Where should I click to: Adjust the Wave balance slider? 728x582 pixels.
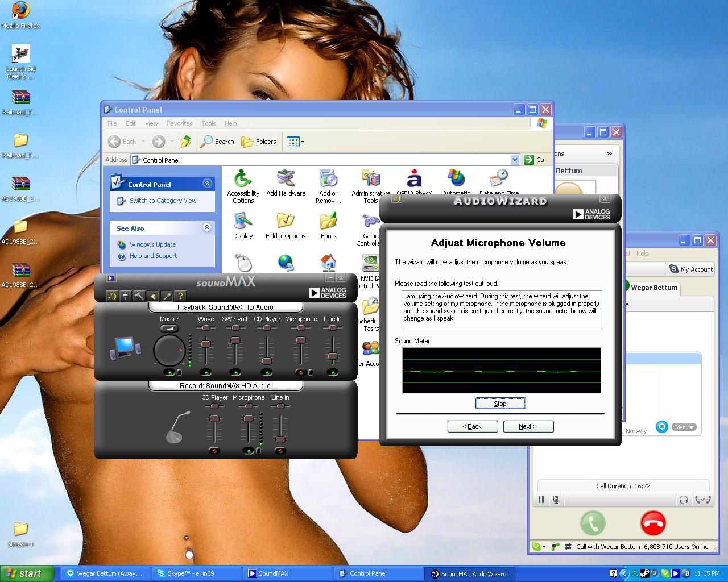(x=206, y=327)
